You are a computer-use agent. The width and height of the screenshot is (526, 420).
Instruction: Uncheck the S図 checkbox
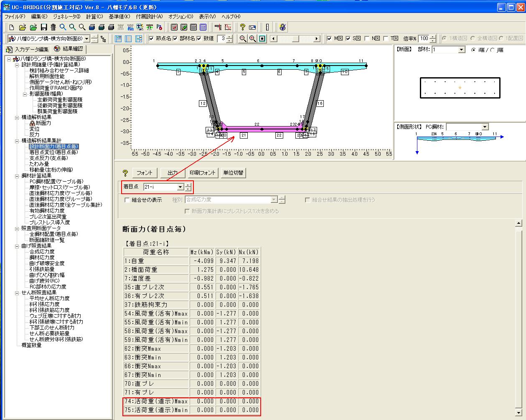point(348,39)
